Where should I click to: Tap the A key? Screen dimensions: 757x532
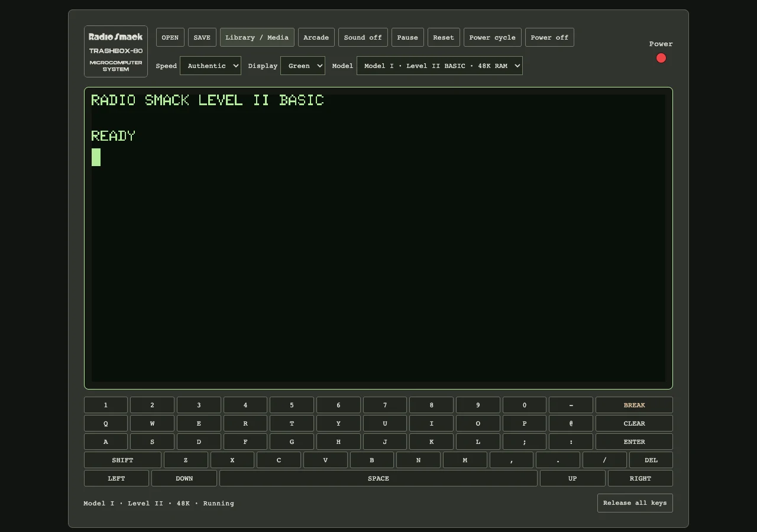(x=106, y=442)
